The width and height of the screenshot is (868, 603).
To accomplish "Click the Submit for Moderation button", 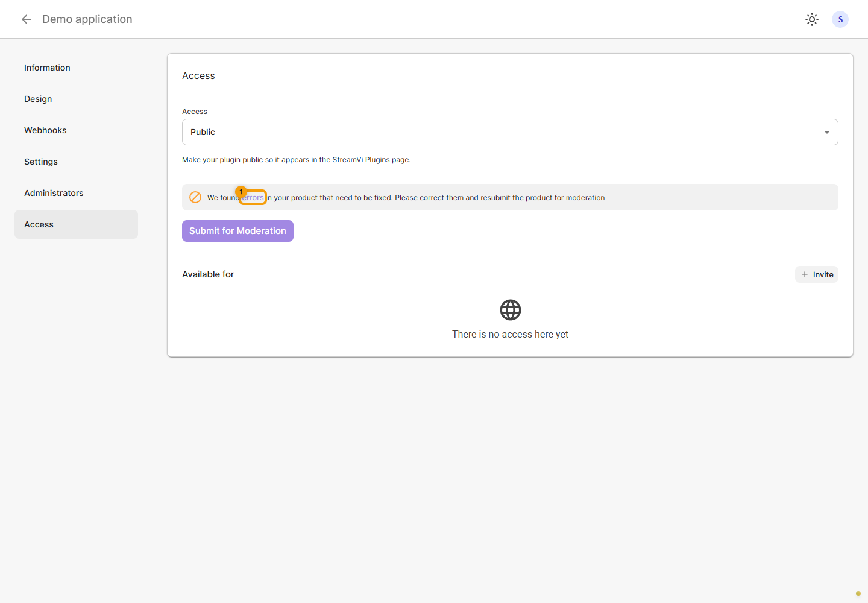I will tap(237, 231).
